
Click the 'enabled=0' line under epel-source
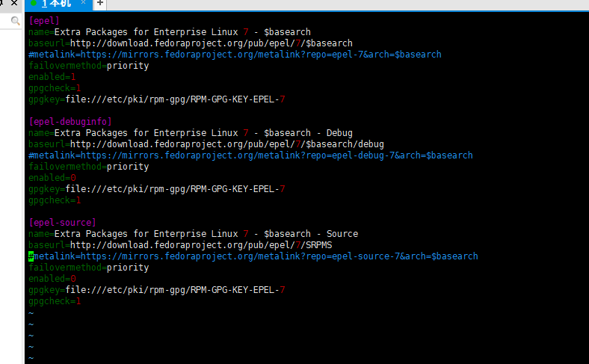[52, 279]
